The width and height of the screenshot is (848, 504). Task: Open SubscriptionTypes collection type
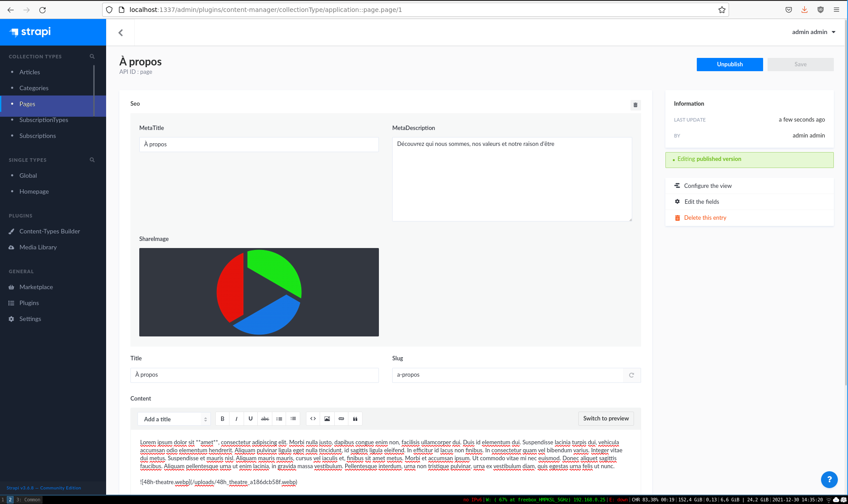[44, 120]
